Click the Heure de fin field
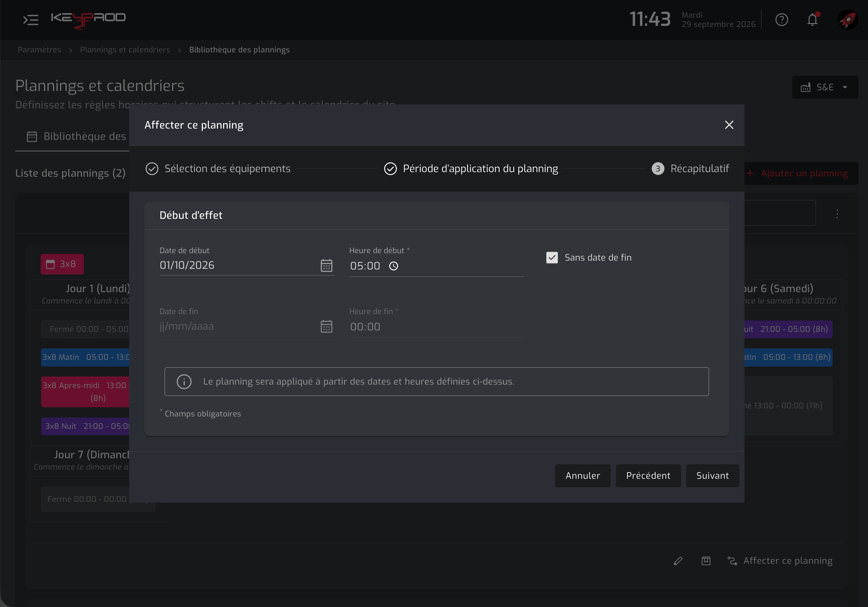The width and height of the screenshot is (868, 607). point(436,327)
